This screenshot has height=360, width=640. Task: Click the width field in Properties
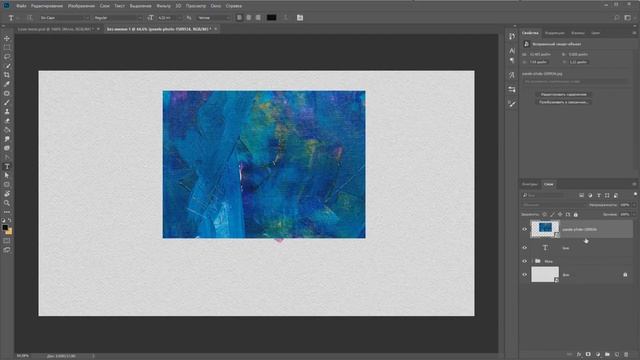[540, 54]
